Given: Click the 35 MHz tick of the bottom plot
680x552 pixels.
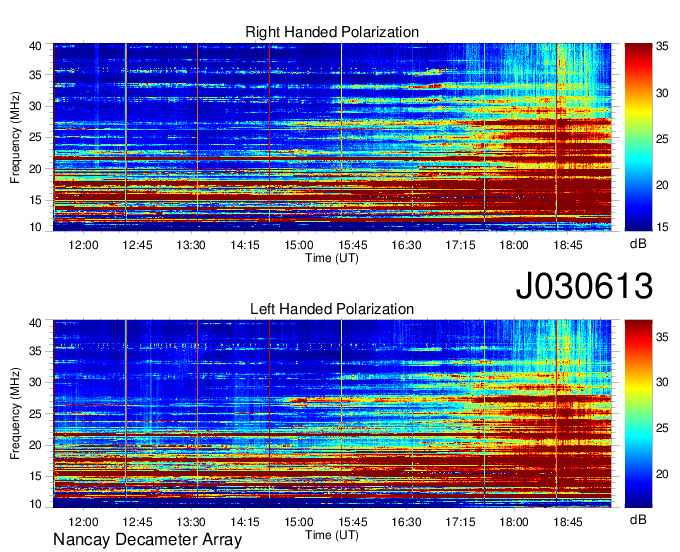Looking at the screenshot, I should pyautogui.click(x=35, y=351).
